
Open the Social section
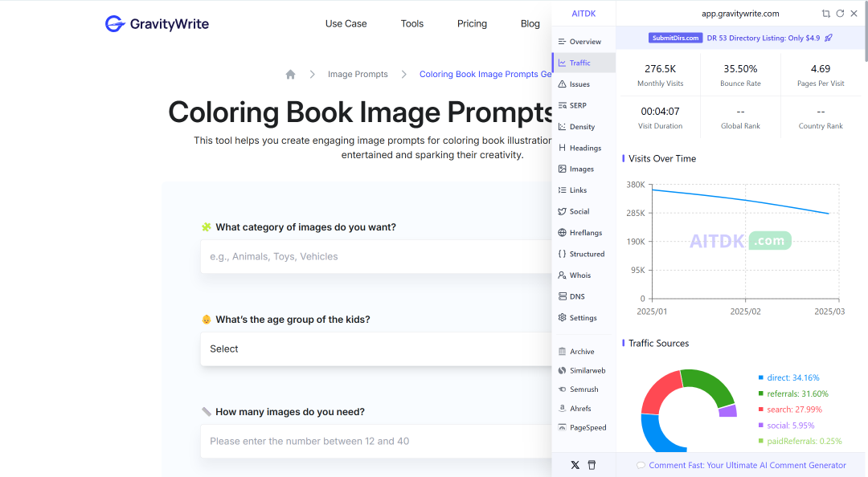[583, 211]
